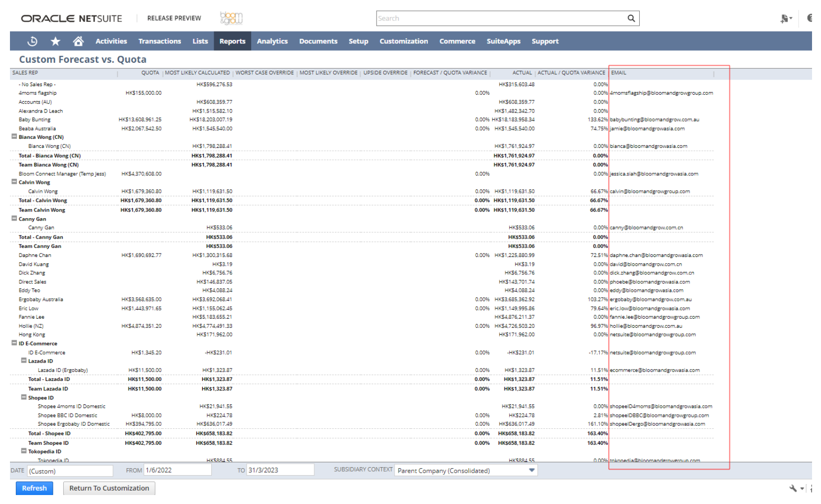821x504 pixels.
Task: Click email eric.low@bloomandgrowasia.com
Action: pos(650,308)
